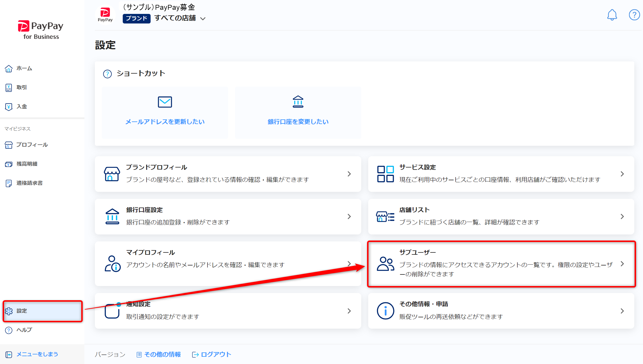This screenshot has height=364, width=643.
Task: Click the ブランドプロフィール storefront icon
Action: (x=112, y=174)
